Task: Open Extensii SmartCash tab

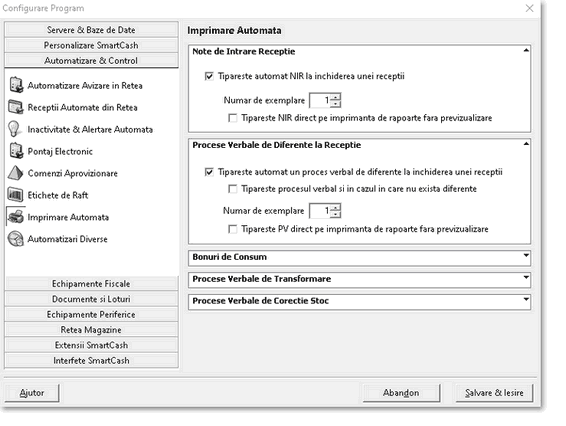Action: coord(91,345)
